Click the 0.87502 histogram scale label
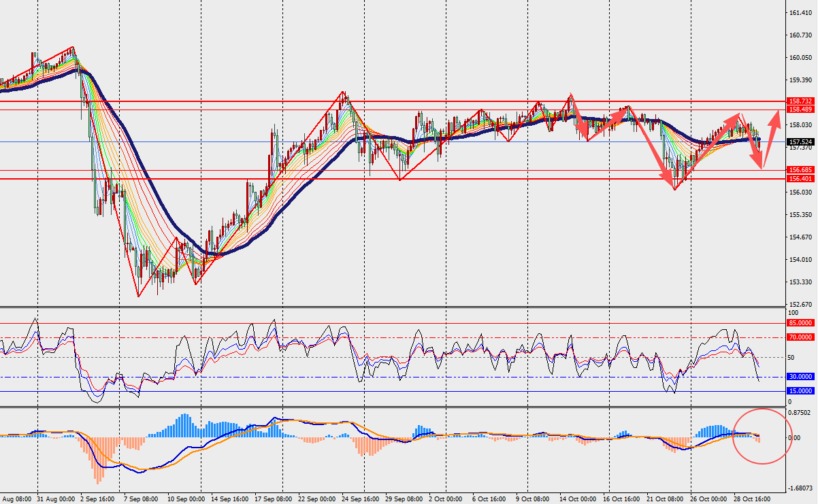The height and width of the screenshot is (504, 818). [800, 413]
